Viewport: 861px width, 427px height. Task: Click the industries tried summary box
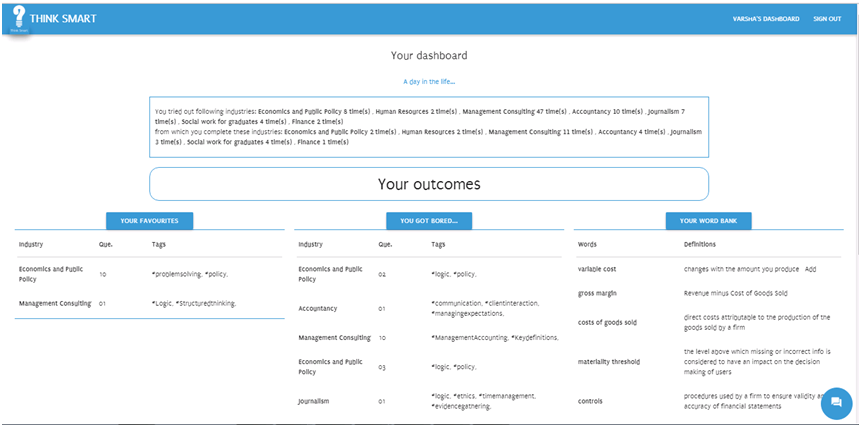pos(429,127)
